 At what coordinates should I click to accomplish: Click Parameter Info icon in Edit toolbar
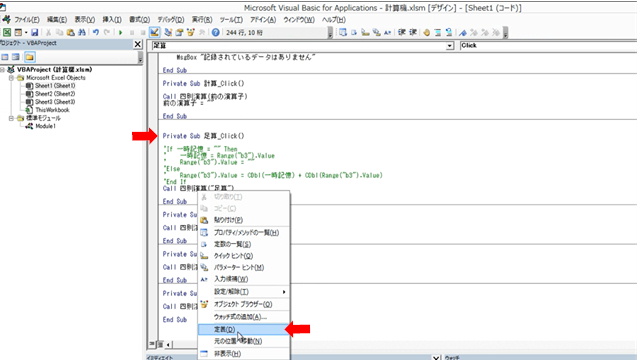point(376,32)
